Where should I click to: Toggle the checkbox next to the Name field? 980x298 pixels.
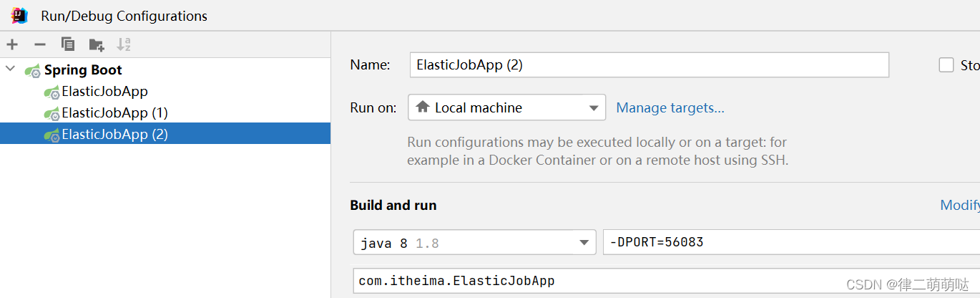pyautogui.click(x=946, y=65)
